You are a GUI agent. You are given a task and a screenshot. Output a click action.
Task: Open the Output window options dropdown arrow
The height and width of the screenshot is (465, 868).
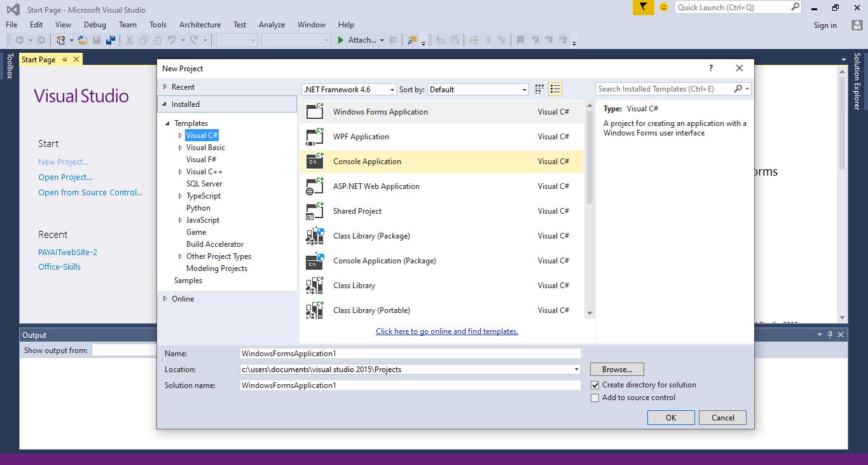pyautogui.click(x=820, y=335)
